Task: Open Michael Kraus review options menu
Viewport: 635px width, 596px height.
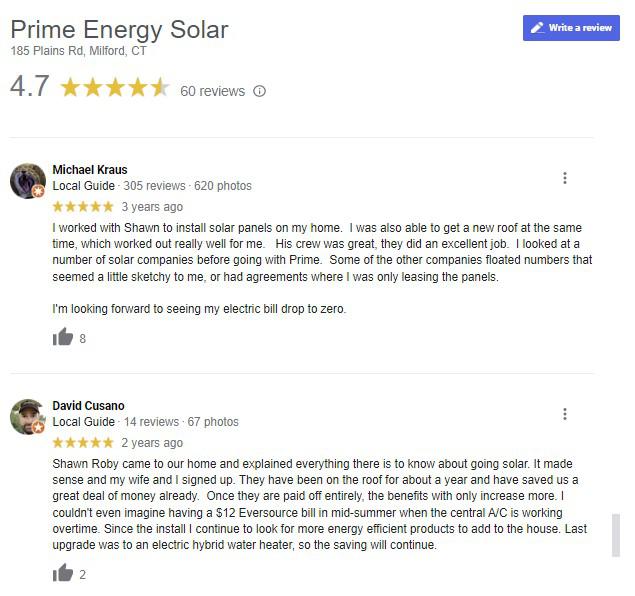Action: (x=565, y=178)
